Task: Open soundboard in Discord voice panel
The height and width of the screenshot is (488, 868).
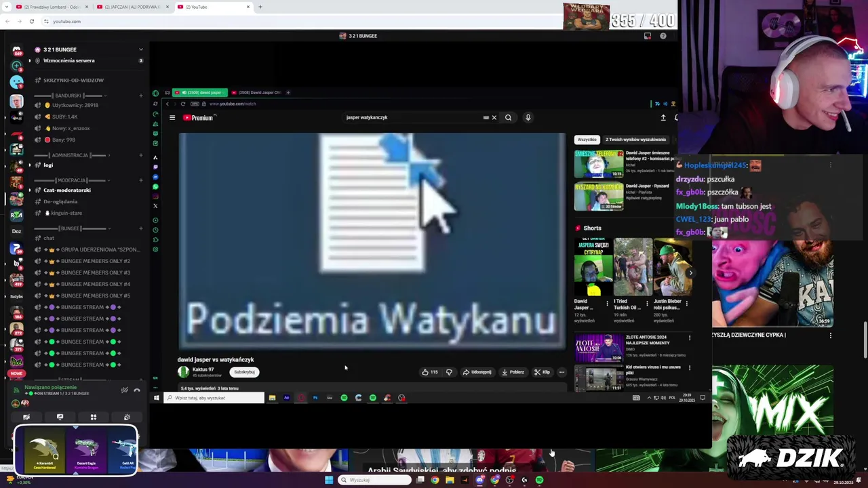Action: pyautogui.click(x=127, y=417)
